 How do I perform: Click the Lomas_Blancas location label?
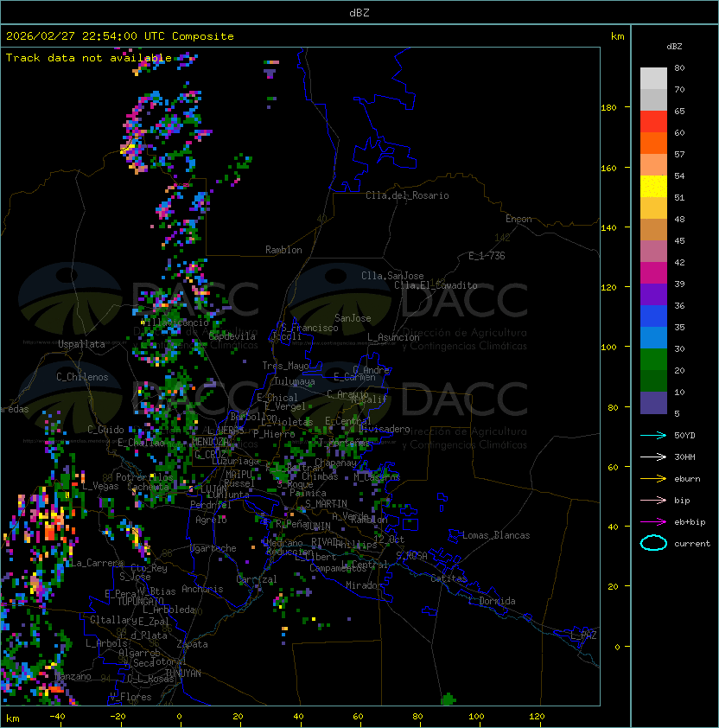[x=496, y=535]
